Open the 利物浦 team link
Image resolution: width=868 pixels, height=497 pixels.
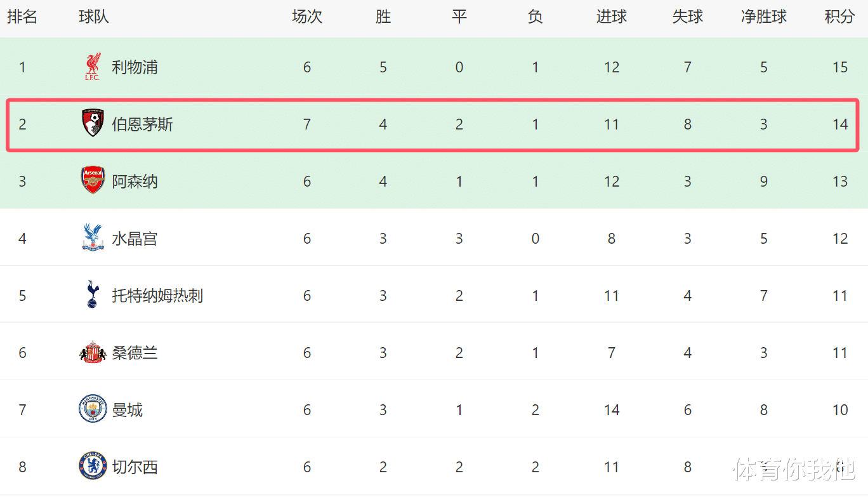[x=135, y=67]
